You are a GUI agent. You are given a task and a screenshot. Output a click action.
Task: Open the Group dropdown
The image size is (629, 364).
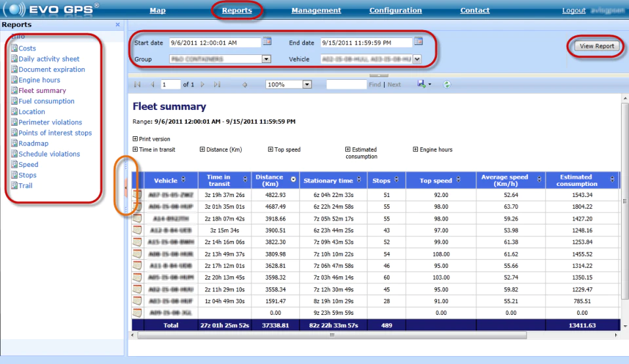267,59
